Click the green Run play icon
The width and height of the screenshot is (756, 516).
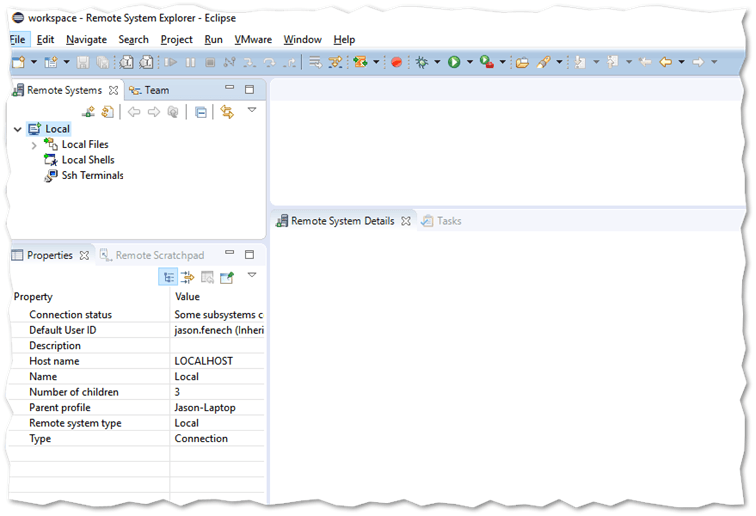[454, 62]
